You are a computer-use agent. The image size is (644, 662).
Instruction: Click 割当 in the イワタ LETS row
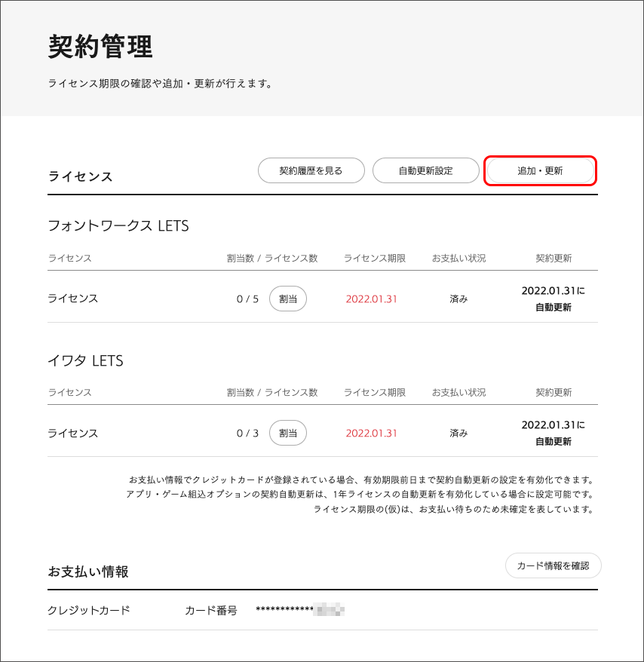click(x=287, y=434)
